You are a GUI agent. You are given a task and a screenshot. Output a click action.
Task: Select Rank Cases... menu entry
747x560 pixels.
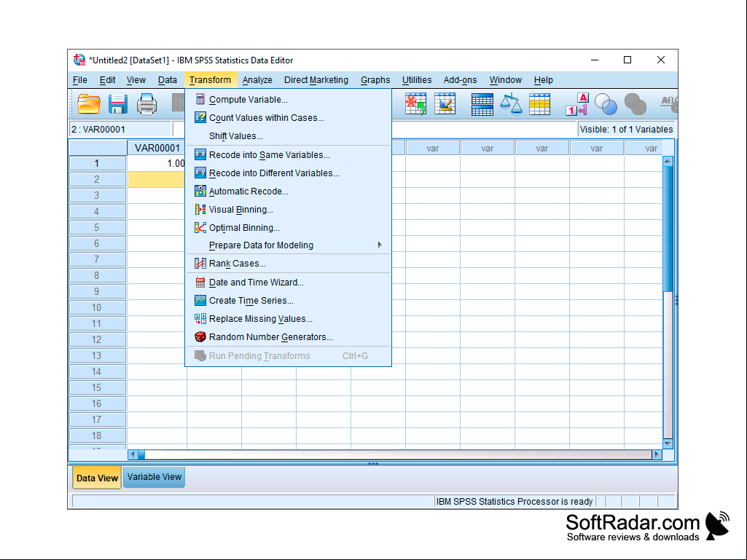[x=288, y=264]
